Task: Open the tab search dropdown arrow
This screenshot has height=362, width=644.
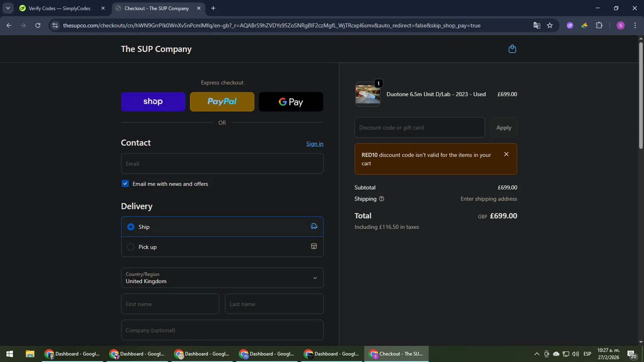Action: [x=8, y=8]
